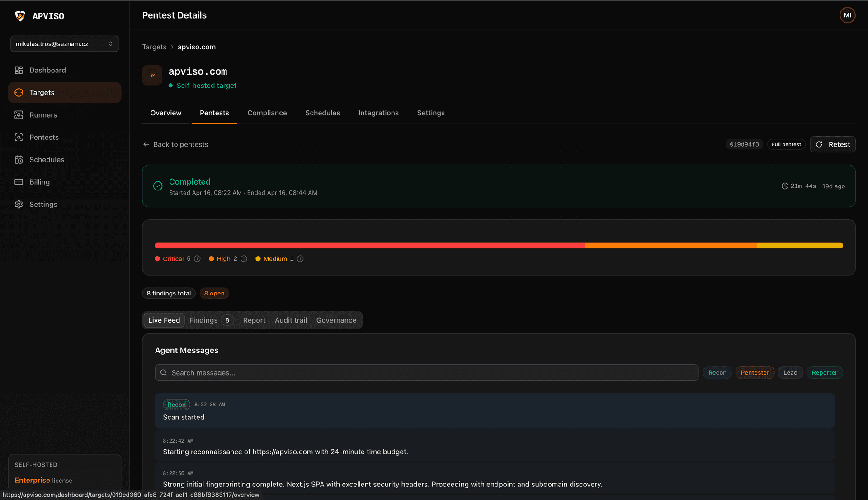Click the red Critical segment of severity bar
Screen dimensions: 868x500
pyautogui.click(x=370, y=246)
